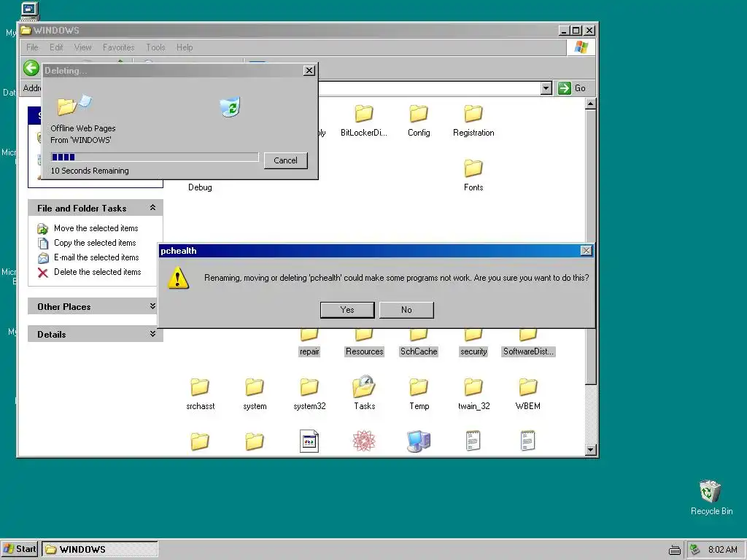Select the pink star-shaped file icon
The height and width of the screenshot is (560, 747).
364,441
